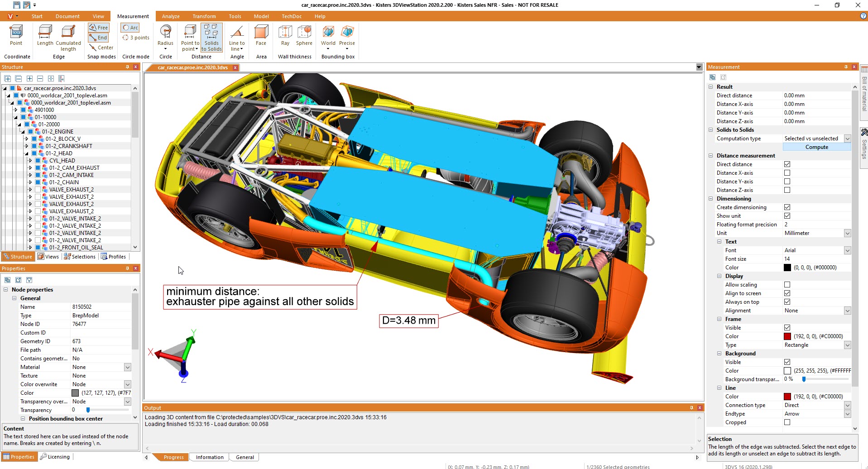Open Unit Millimeter dropdown

pyautogui.click(x=847, y=233)
